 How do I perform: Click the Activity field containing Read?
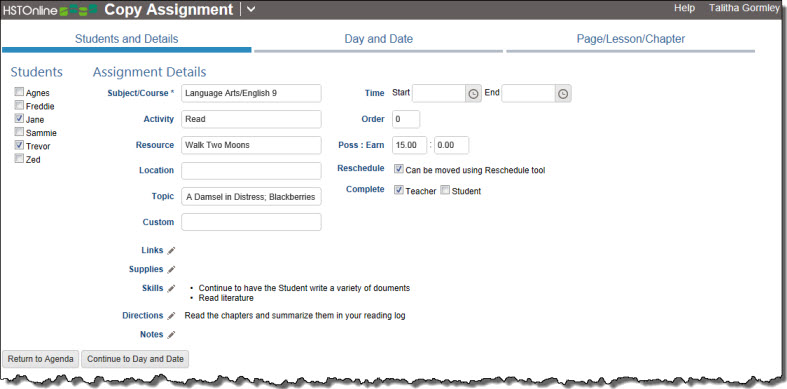pos(251,119)
